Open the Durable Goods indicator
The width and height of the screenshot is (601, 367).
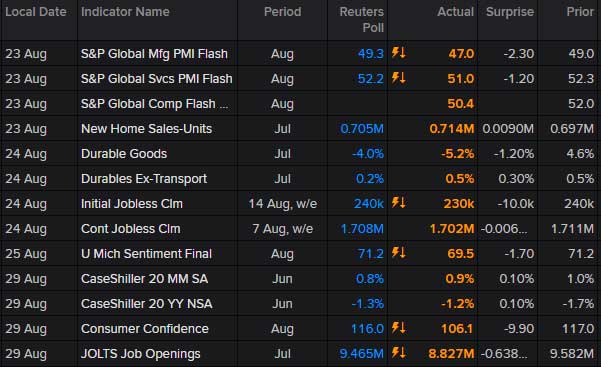tap(124, 154)
